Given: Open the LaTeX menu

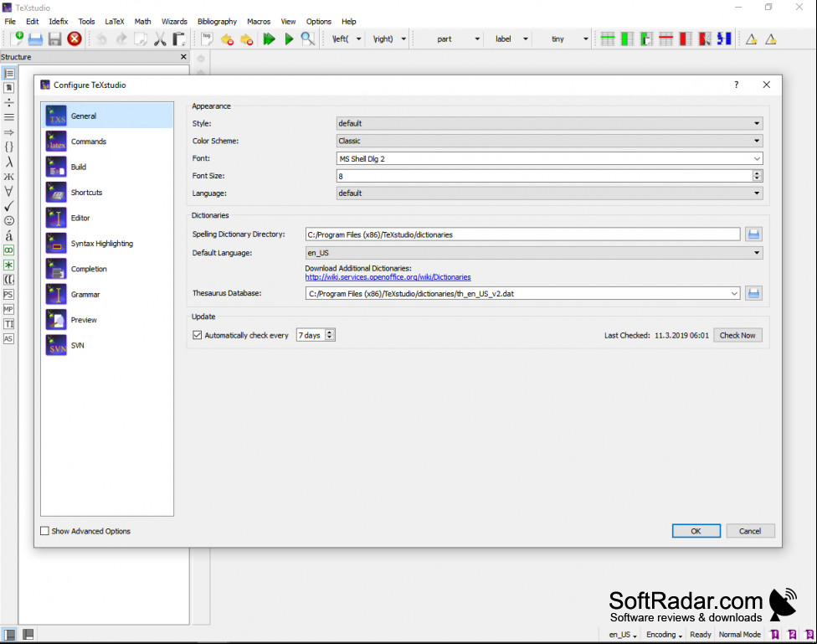Looking at the screenshot, I should coord(115,22).
